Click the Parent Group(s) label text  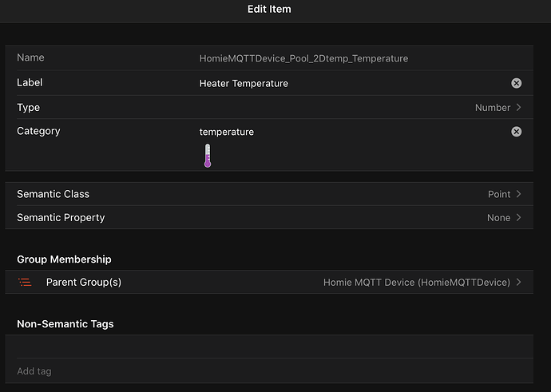click(84, 282)
